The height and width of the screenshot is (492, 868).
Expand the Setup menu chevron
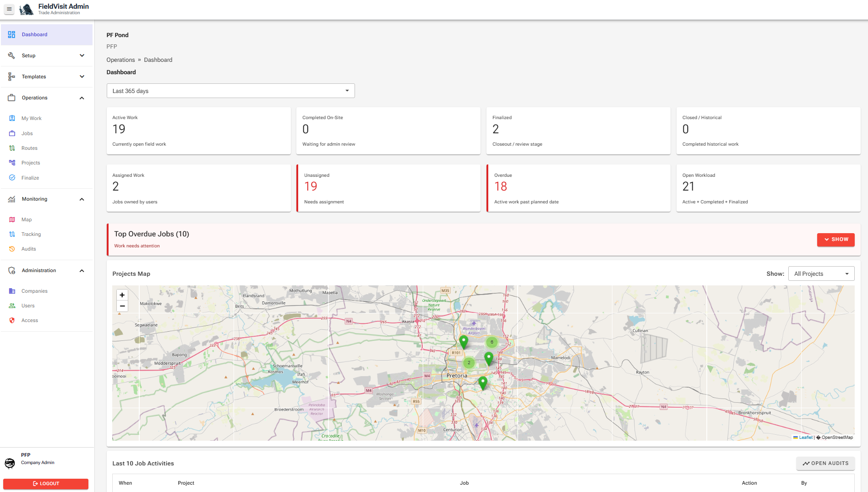pyautogui.click(x=82, y=55)
